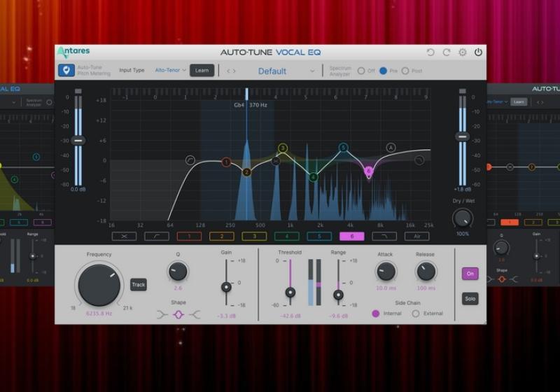Select the bell shape filter icon
The height and width of the screenshot is (392, 560).
(178, 315)
